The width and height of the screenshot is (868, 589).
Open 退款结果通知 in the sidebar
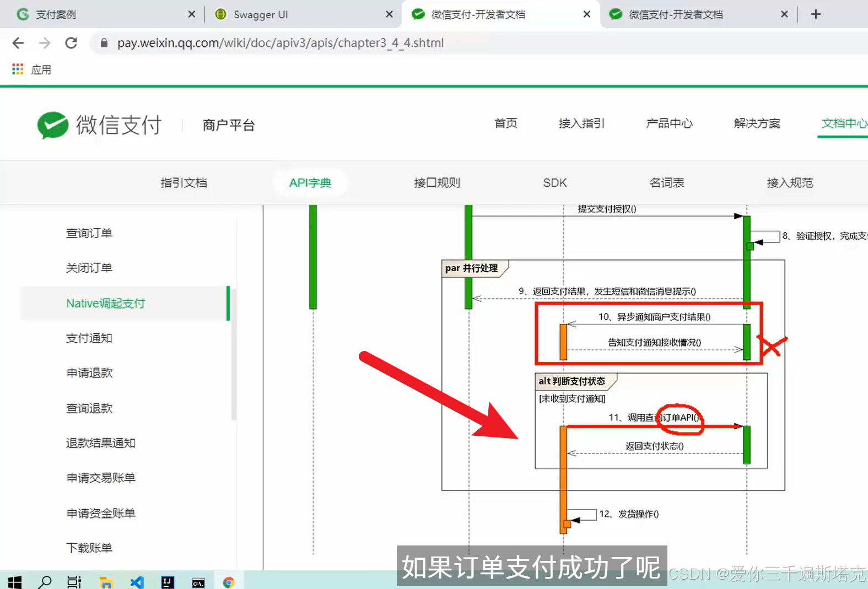coord(101,443)
